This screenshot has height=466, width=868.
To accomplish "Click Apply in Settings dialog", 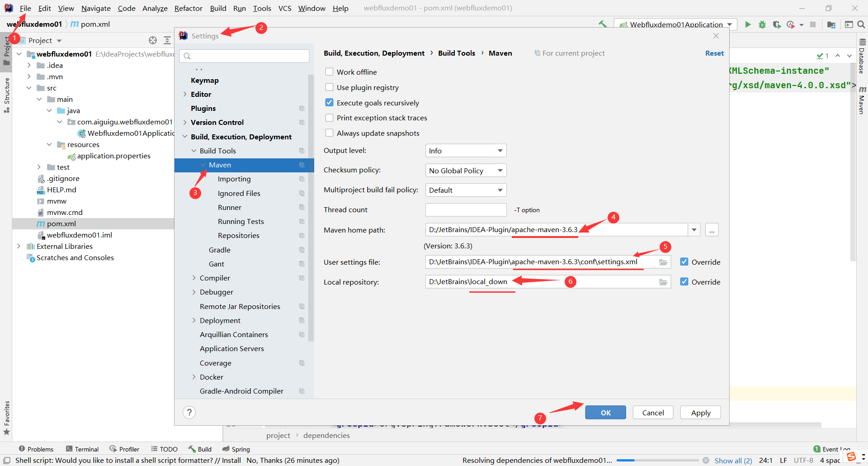I will point(701,413).
